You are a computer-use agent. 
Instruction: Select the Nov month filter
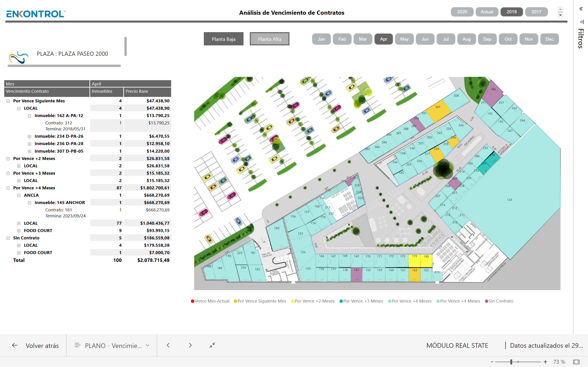pyautogui.click(x=529, y=39)
